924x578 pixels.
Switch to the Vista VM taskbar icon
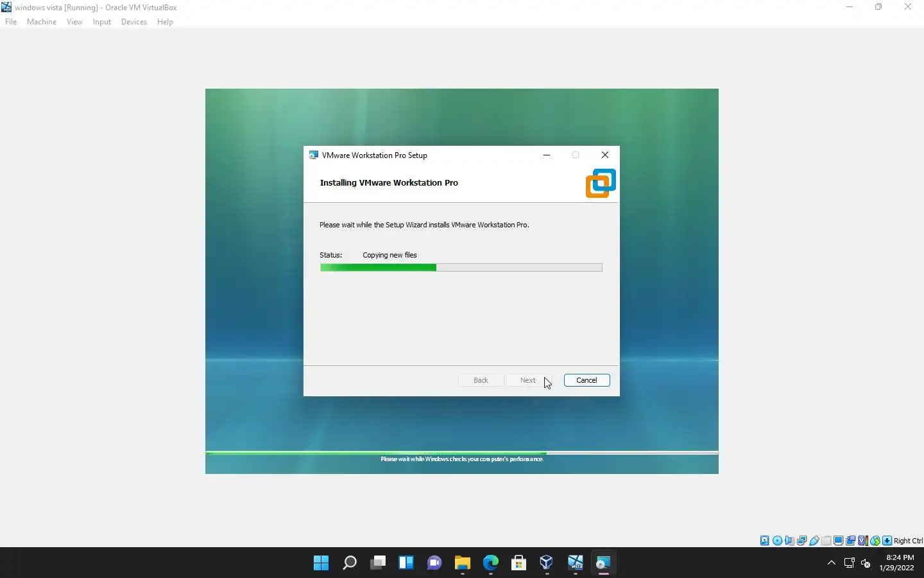pyautogui.click(x=576, y=563)
